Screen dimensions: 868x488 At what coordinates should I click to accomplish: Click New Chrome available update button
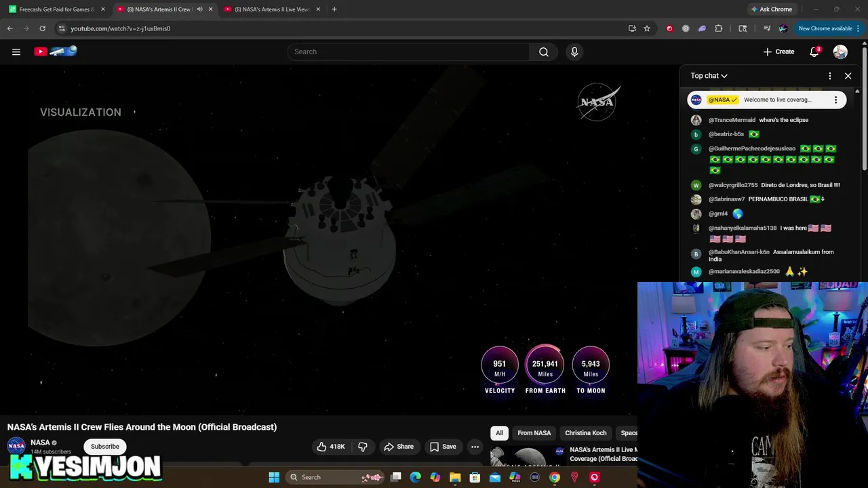[825, 28]
